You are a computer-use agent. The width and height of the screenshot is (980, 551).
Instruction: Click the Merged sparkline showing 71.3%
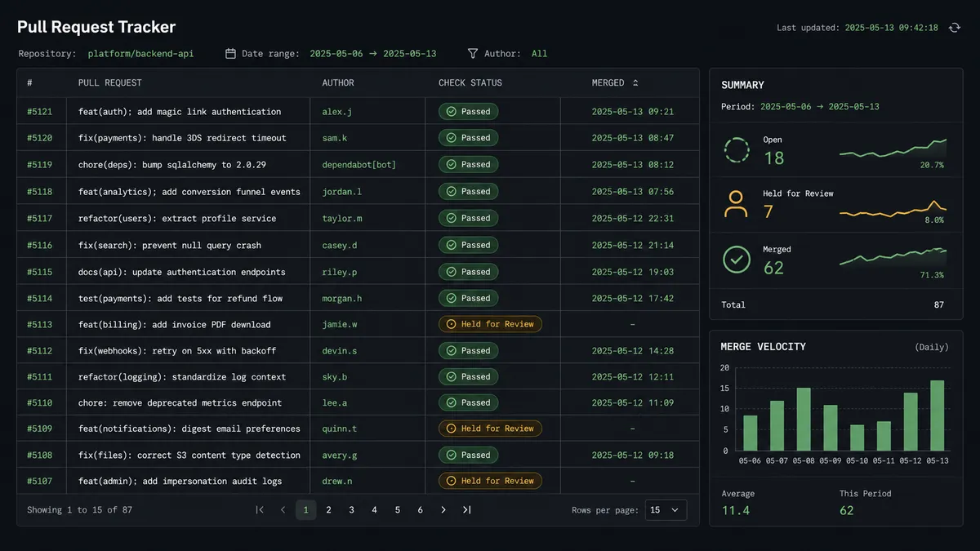click(893, 257)
